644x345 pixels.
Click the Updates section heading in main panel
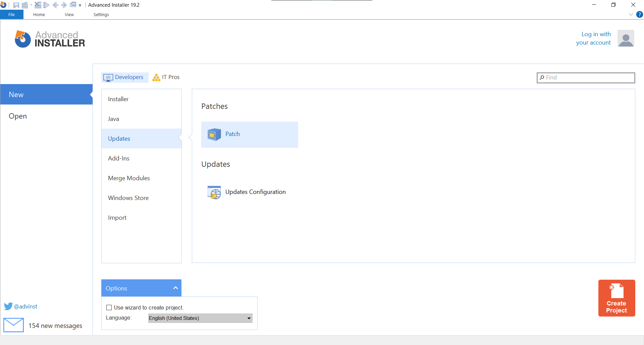pos(216,164)
